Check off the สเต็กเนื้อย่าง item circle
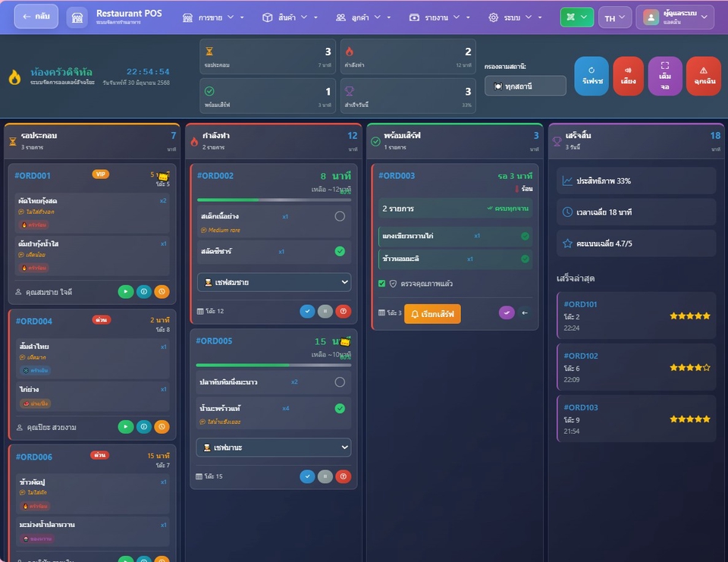Image resolution: width=728 pixels, height=562 pixels. pos(340,216)
